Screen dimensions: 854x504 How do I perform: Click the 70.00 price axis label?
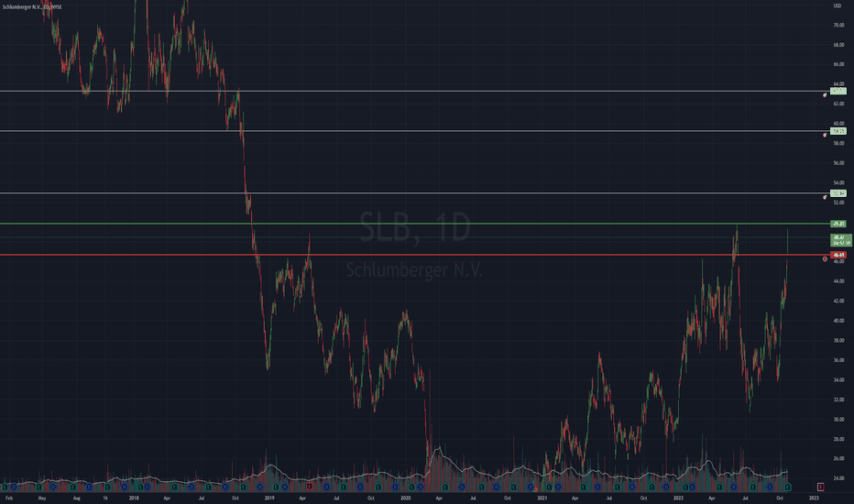[838, 25]
